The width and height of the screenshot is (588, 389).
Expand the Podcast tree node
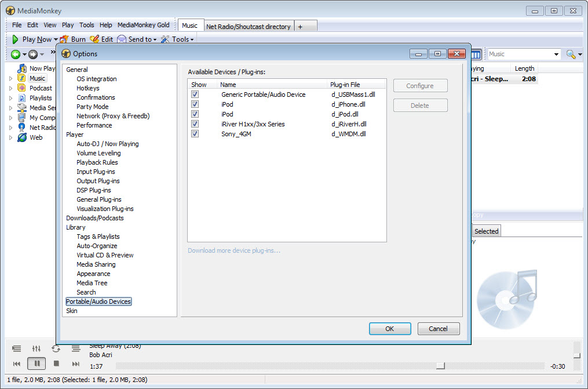coord(10,88)
